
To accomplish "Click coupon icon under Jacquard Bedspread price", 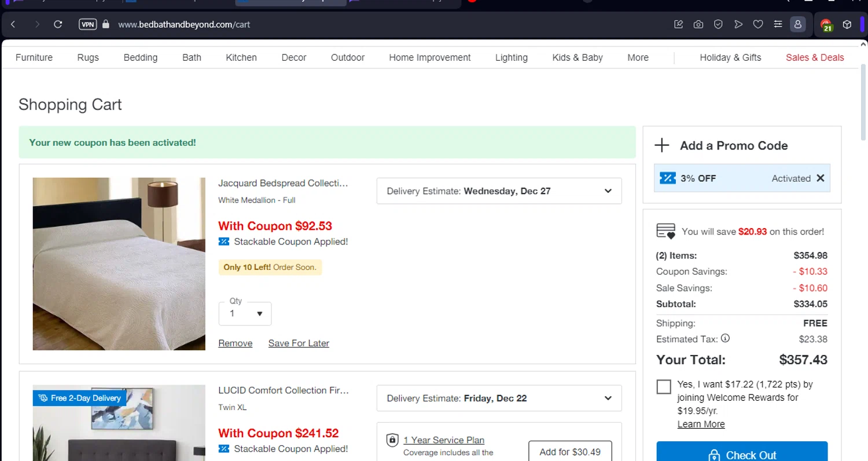I will (224, 242).
